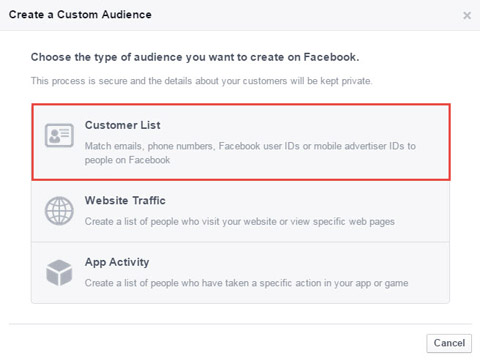Click the red highlighted border of Customer List
The height and width of the screenshot is (361, 480).
click(x=241, y=105)
